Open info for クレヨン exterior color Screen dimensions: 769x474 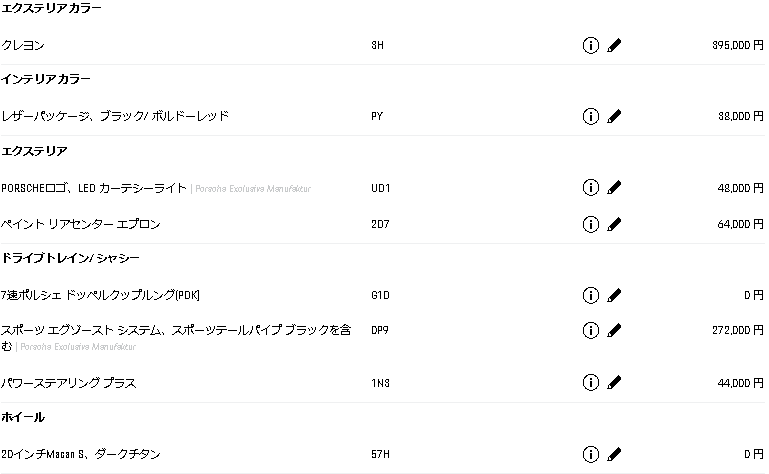590,45
